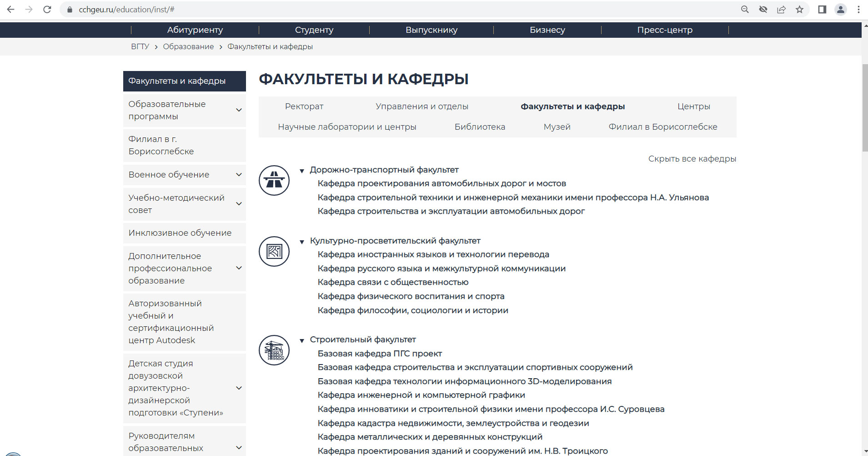The width and height of the screenshot is (868, 456).
Task: Collapse the Строительный факультет department list
Action: click(x=302, y=340)
